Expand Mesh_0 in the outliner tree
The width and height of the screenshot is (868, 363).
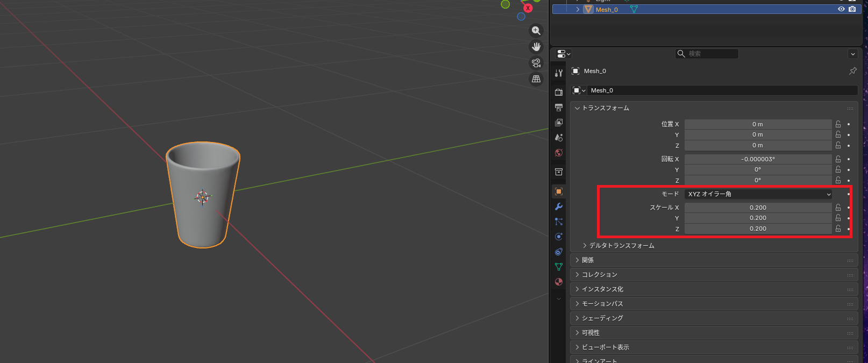tap(578, 9)
